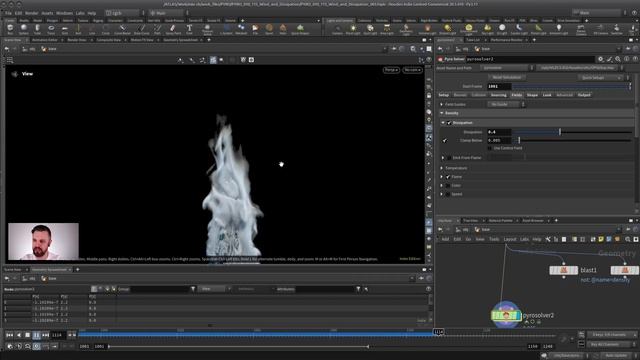This screenshot has width=640, height=360.
Task: Toggle the Flame section checkbox
Action: (x=448, y=177)
